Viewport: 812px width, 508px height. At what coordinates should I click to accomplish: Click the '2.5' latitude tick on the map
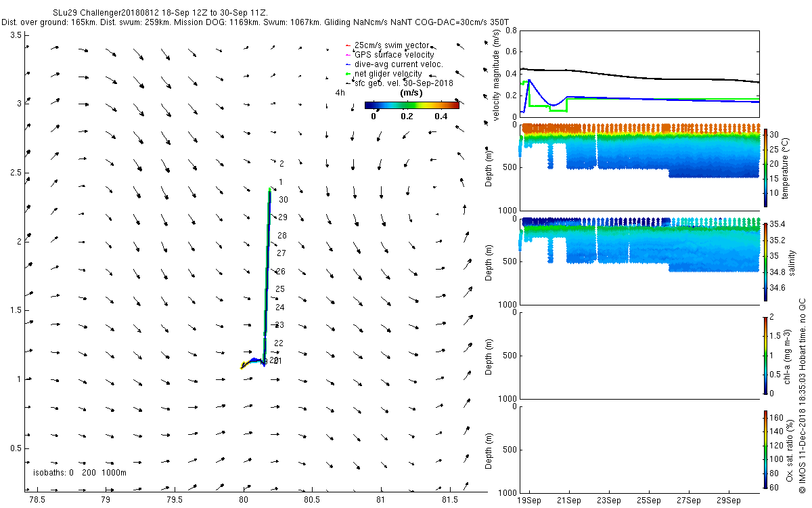[16, 173]
